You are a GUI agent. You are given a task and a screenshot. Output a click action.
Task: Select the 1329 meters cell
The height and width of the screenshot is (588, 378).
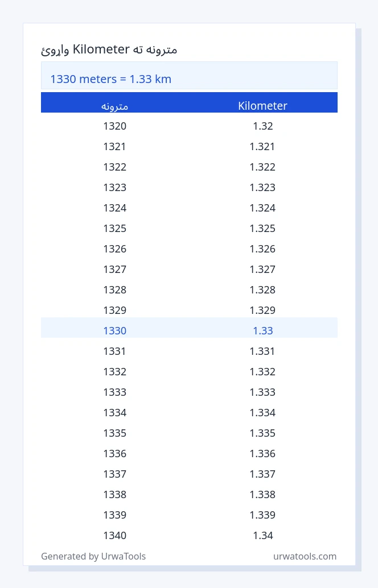[x=115, y=310]
